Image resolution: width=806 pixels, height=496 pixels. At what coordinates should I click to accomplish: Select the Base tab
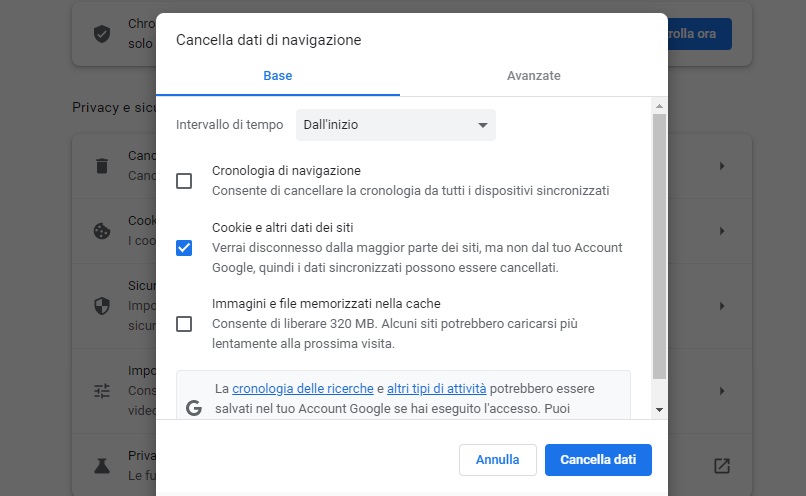[x=278, y=76]
